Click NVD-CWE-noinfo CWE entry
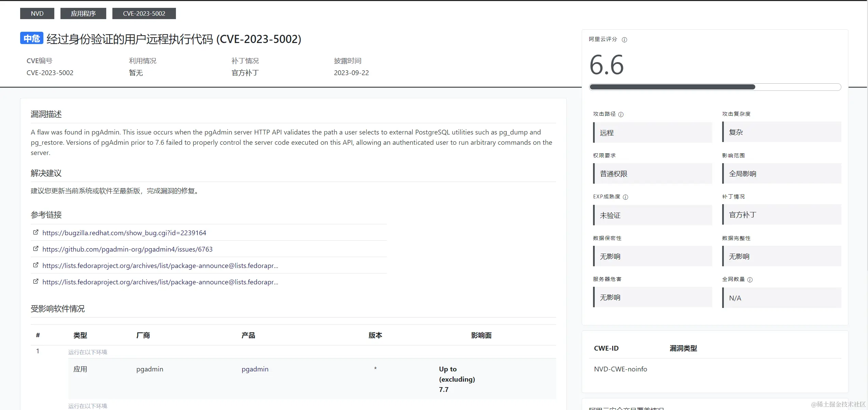Screen dimensions: 868x410 (x=620, y=369)
